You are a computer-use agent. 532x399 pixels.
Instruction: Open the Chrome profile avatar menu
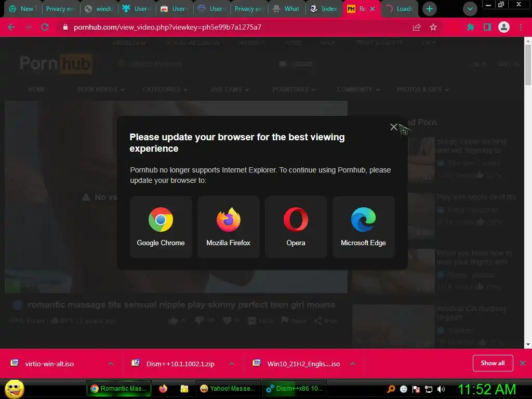coord(504,27)
